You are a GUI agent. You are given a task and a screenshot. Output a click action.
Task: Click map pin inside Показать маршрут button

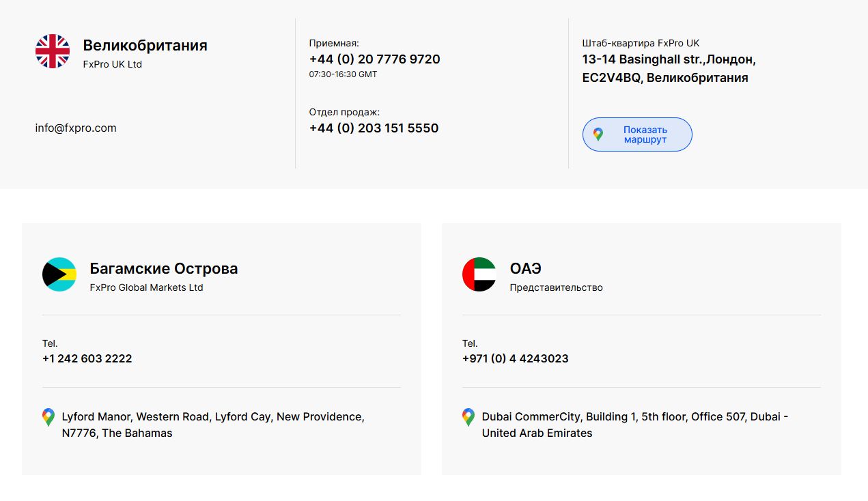pos(598,134)
